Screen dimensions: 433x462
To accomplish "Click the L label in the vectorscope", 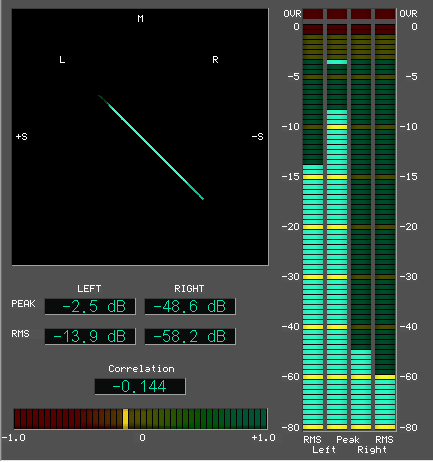I will point(62,60).
